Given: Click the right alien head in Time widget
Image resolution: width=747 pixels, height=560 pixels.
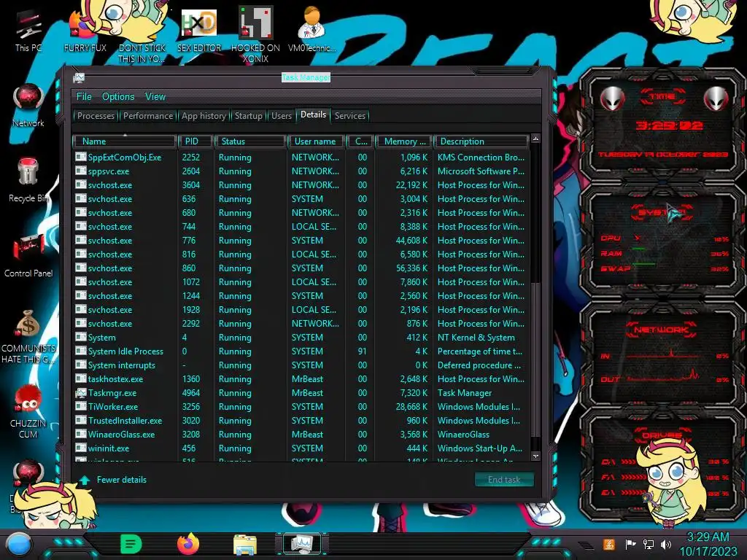Looking at the screenshot, I should 716,98.
